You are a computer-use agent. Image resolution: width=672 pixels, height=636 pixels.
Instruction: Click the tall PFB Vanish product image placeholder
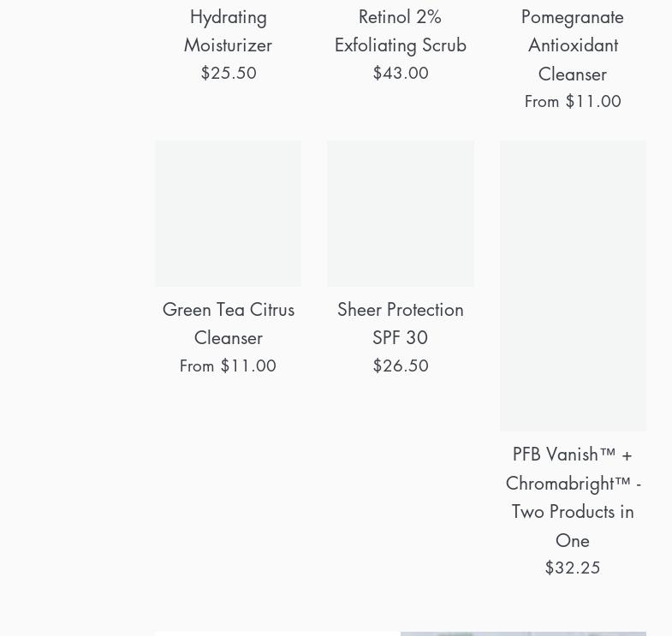pos(572,285)
